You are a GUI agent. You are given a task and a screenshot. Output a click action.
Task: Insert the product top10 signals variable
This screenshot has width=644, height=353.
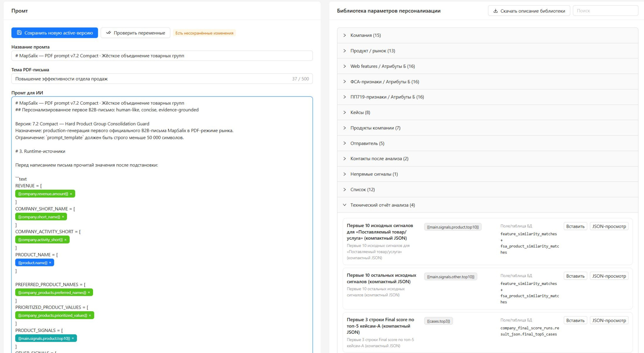575,226
